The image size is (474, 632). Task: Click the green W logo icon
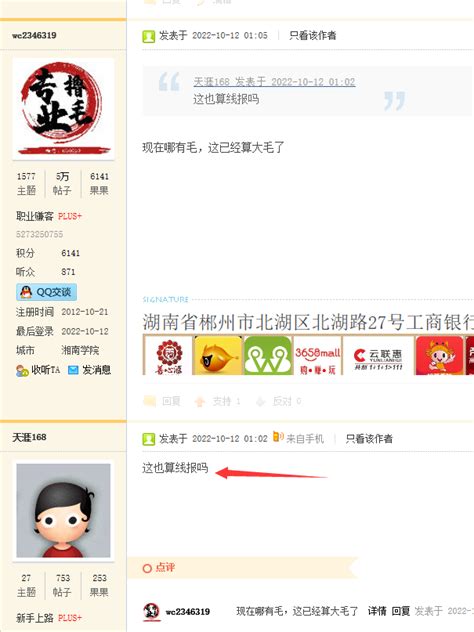point(268,356)
